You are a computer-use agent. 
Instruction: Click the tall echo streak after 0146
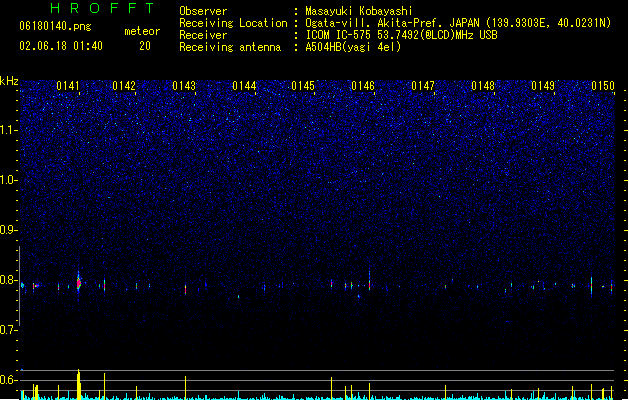[369, 279]
